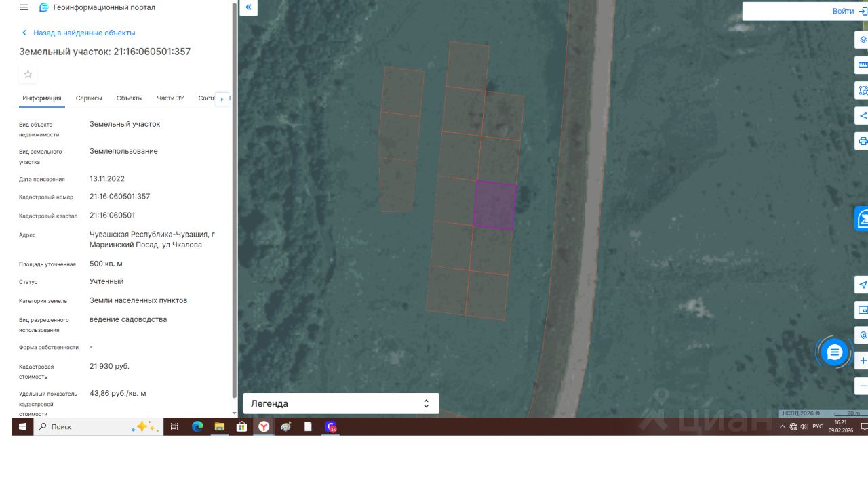This screenshot has width=868, height=488.
Task: Click the cadastral quarter value 21:16:060501
Action: (113, 216)
